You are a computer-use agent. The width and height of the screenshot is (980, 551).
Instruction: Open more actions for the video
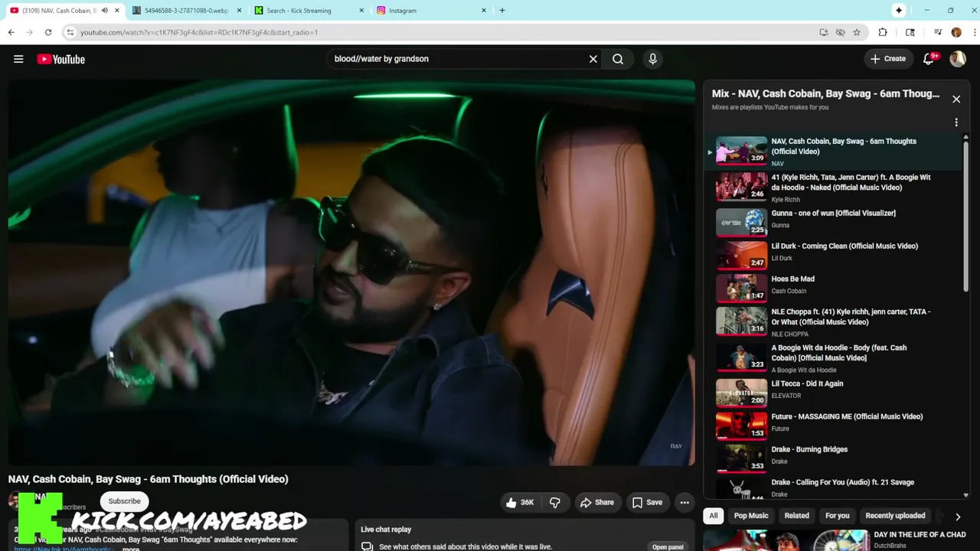click(684, 503)
